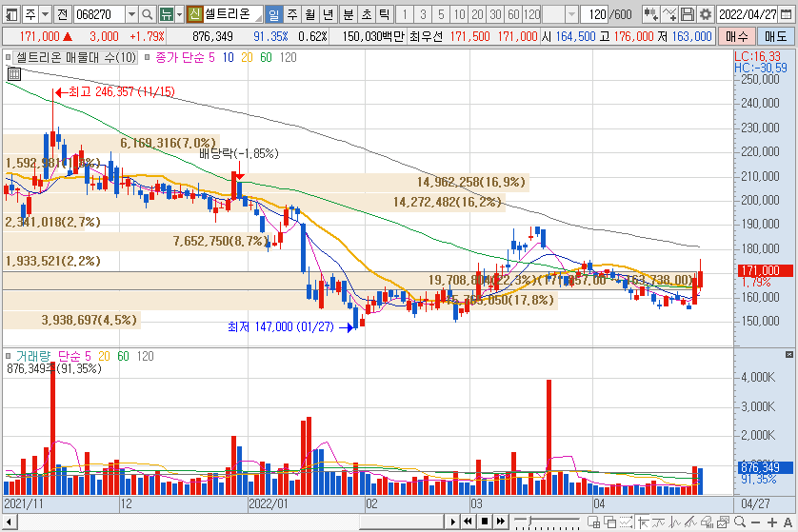Switch to the 틱 tick chart period

(x=385, y=14)
